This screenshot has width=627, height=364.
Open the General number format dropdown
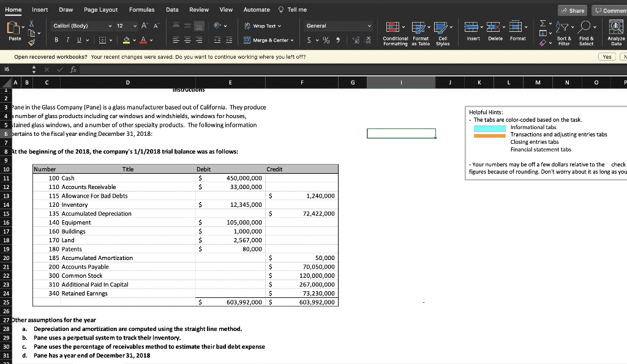(339, 26)
